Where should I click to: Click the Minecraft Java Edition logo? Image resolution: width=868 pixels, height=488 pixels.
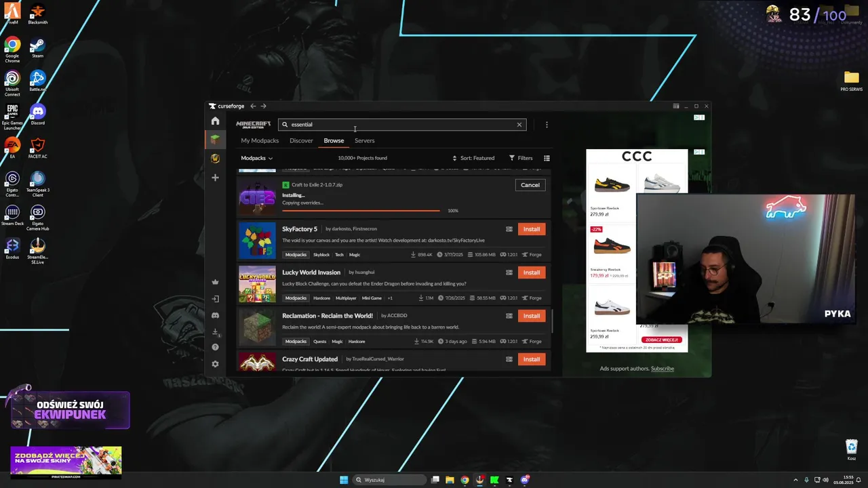point(253,125)
